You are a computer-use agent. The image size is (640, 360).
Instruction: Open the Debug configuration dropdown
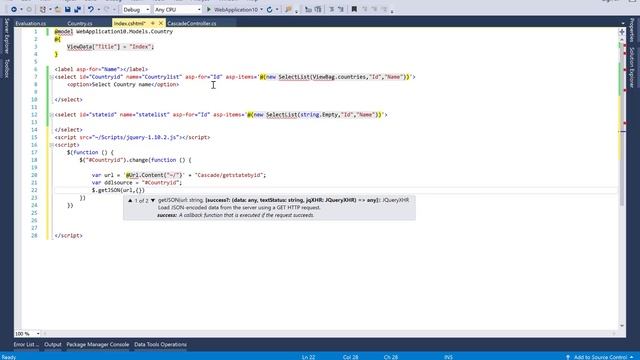(136, 9)
